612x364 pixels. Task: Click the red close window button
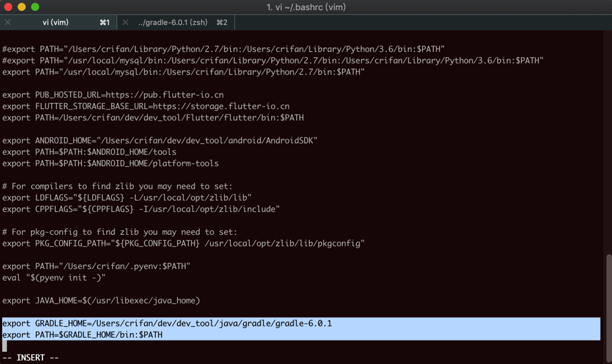point(8,7)
